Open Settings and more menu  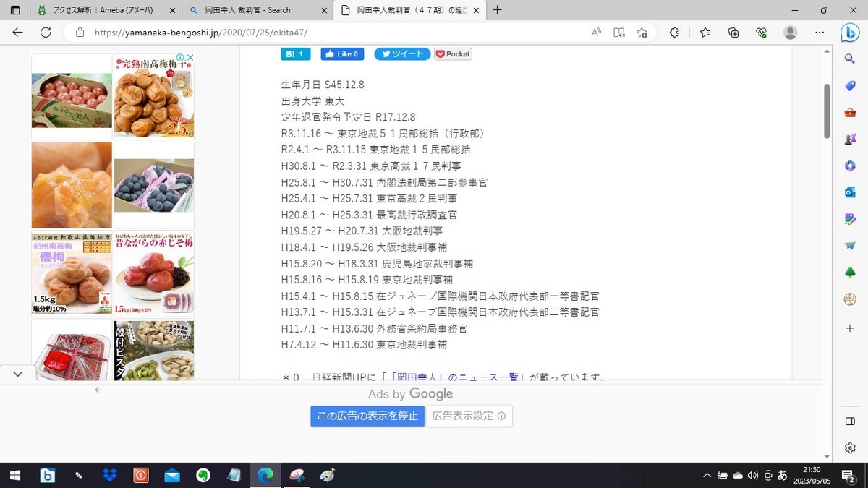point(820,33)
